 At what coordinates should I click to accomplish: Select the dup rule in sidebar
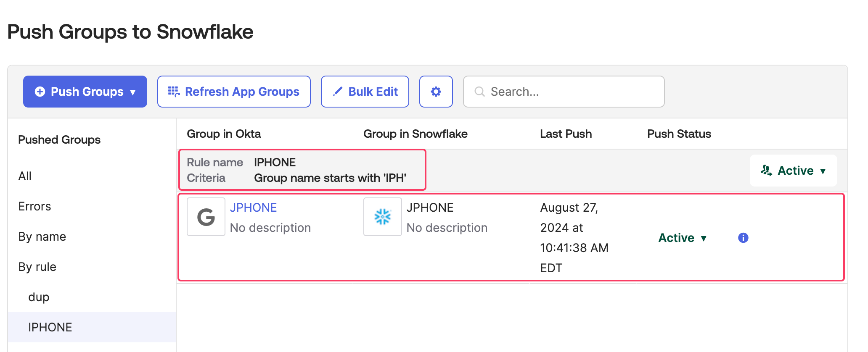[x=39, y=297]
